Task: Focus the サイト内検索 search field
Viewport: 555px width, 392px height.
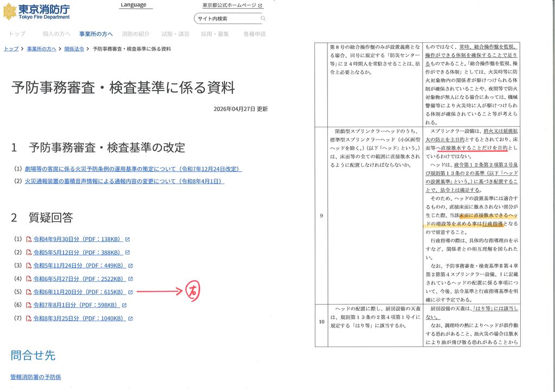Action: pyautogui.click(x=227, y=18)
